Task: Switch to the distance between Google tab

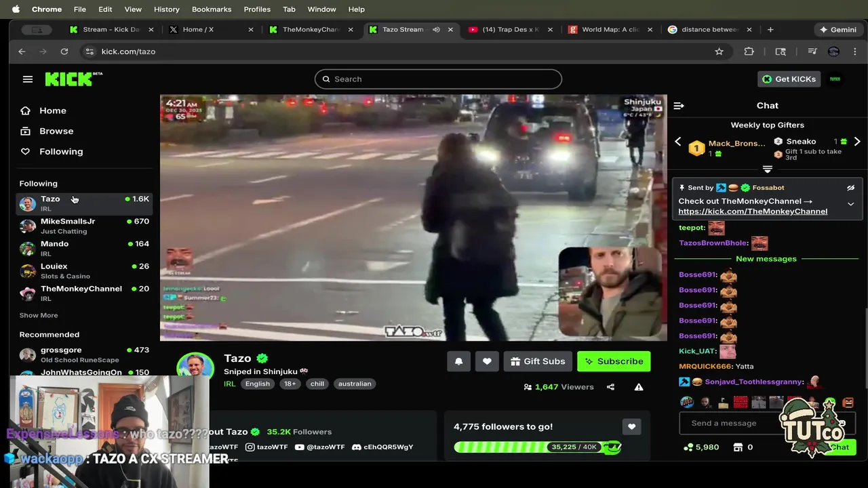Action: pos(710,30)
